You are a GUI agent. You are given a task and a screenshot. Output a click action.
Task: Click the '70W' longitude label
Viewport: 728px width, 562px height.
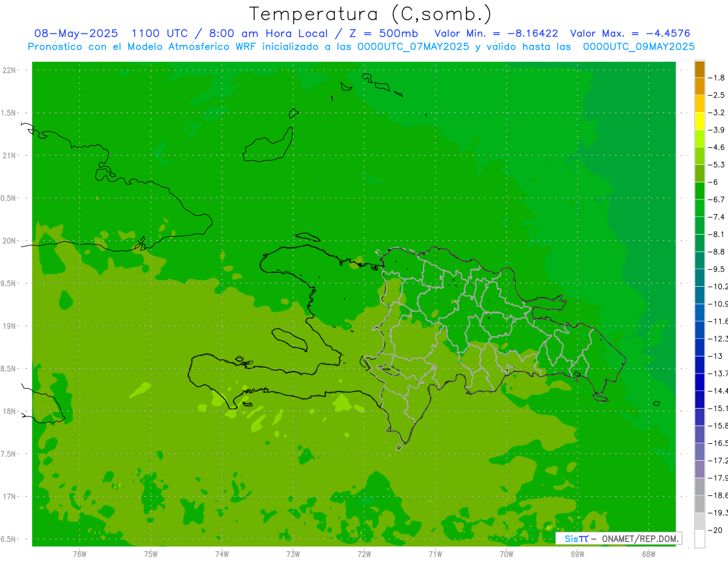pyautogui.click(x=506, y=554)
